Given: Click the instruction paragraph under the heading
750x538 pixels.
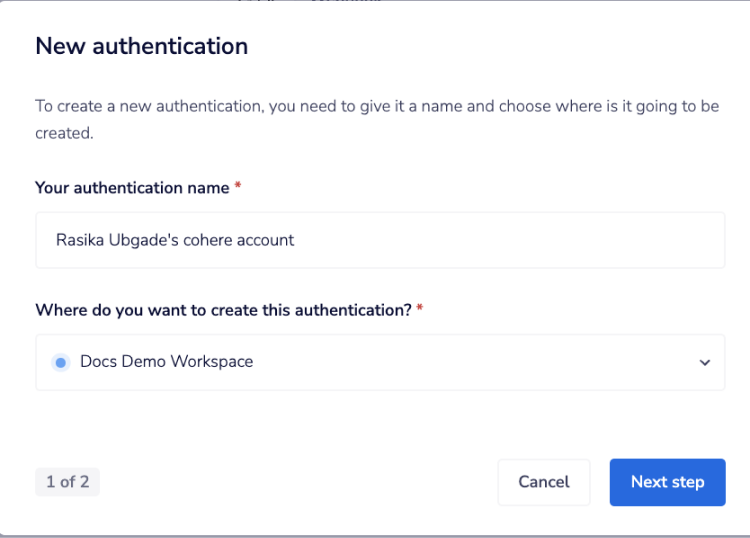Looking at the screenshot, I should [x=376, y=107].
